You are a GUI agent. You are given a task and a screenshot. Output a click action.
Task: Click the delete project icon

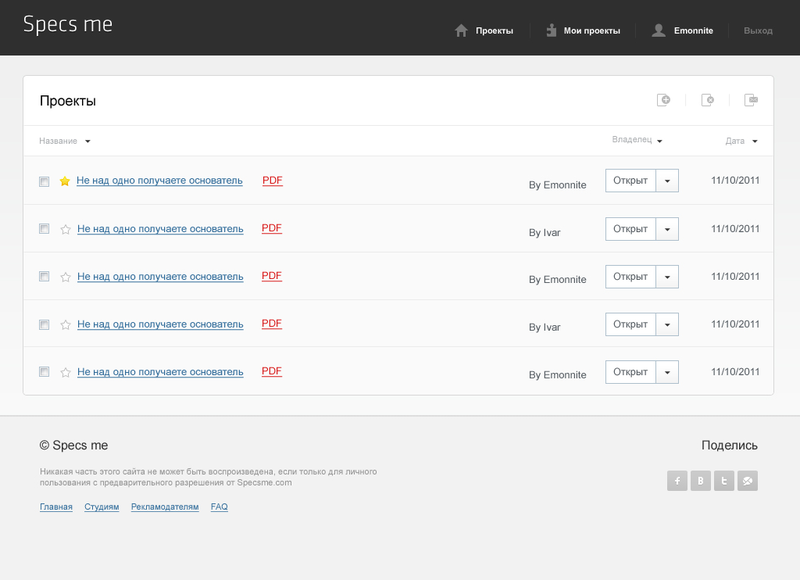(708, 100)
